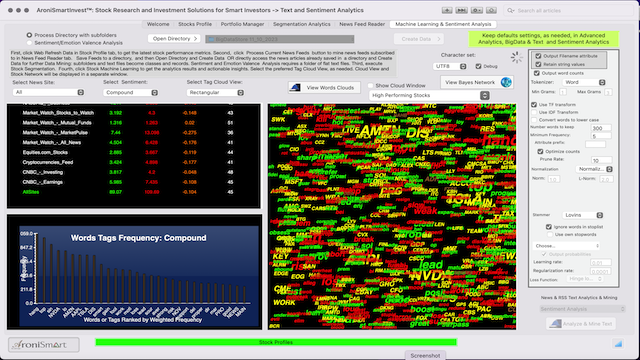Open the Tag Cloud View Rectangular dropdown
The height and width of the screenshot is (360, 640).
pos(216,93)
